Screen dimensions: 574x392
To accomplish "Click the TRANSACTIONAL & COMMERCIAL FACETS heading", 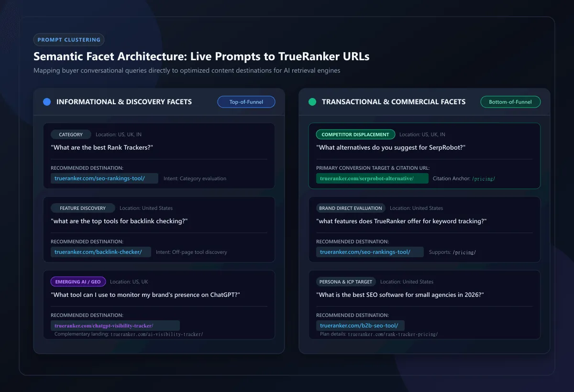I will click(394, 102).
